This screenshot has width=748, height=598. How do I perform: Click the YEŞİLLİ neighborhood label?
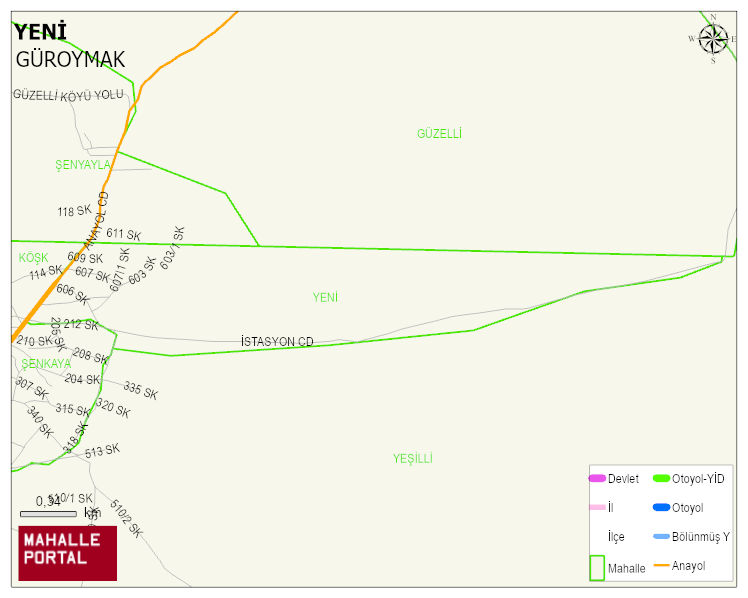[412, 459]
